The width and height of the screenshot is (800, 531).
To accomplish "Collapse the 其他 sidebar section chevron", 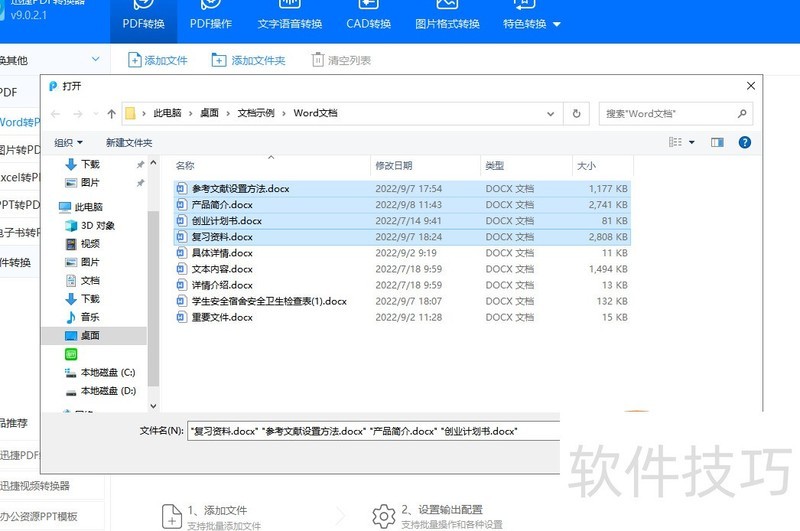I will click(95, 60).
